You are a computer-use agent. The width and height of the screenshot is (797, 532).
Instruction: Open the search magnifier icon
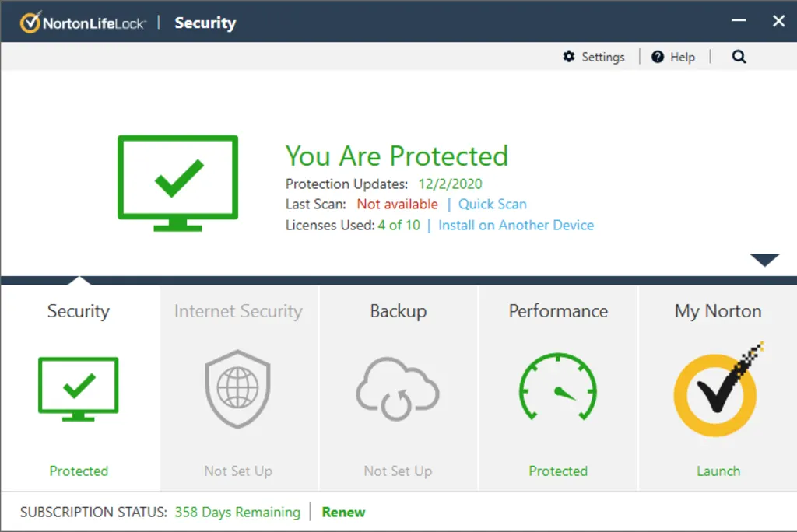tap(738, 56)
